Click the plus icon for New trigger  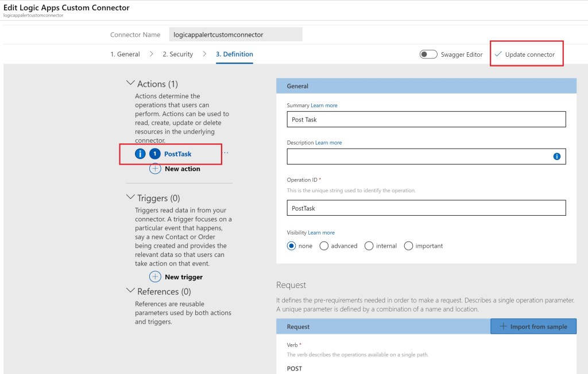(155, 276)
